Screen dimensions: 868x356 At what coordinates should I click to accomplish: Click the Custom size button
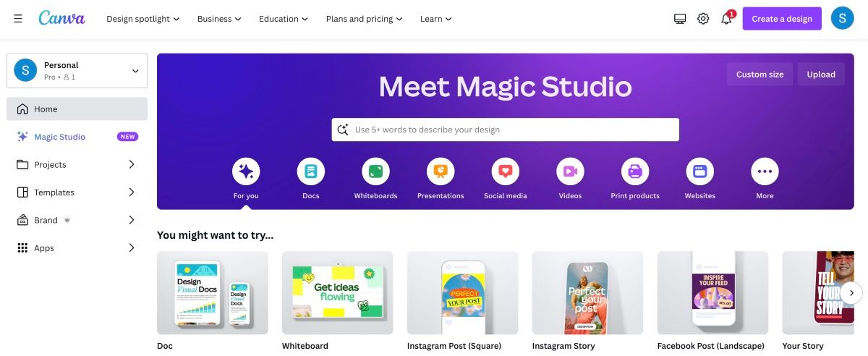click(759, 75)
